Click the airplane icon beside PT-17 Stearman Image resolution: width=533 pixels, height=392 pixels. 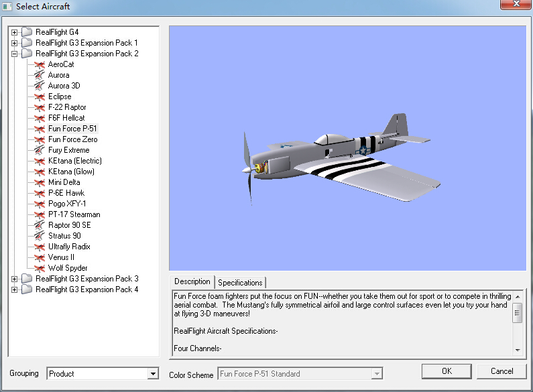pos(40,214)
